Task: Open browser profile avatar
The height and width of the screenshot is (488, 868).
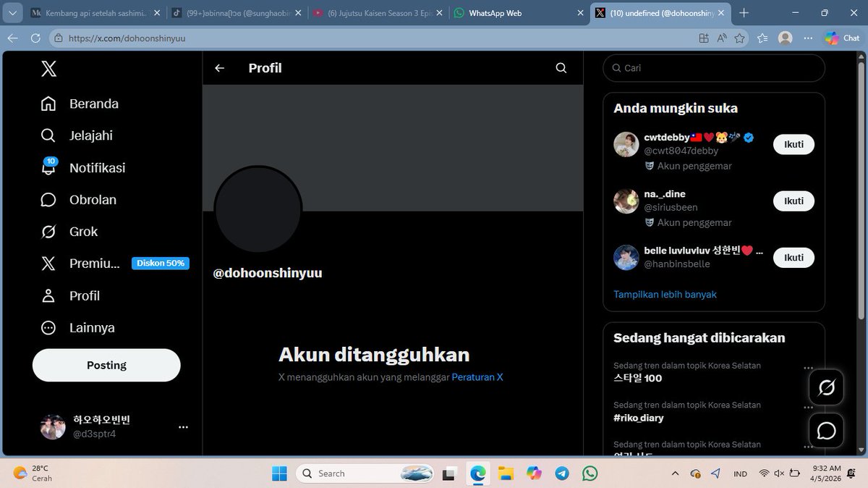Action: (x=785, y=38)
